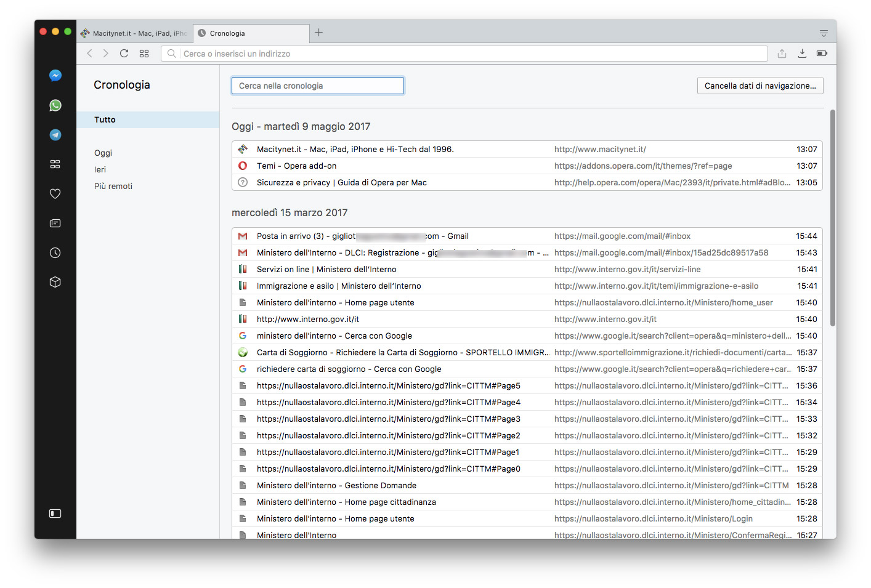Image resolution: width=871 pixels, height=588 pixels.
Task: Open Personal News in sidebar
Action: pos(55,224)
